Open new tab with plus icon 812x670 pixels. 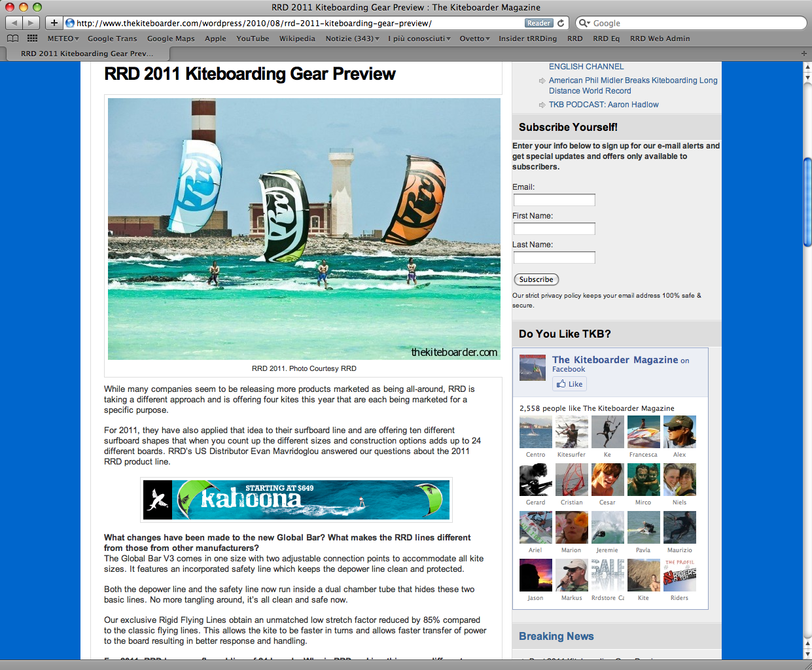point(804,54)
